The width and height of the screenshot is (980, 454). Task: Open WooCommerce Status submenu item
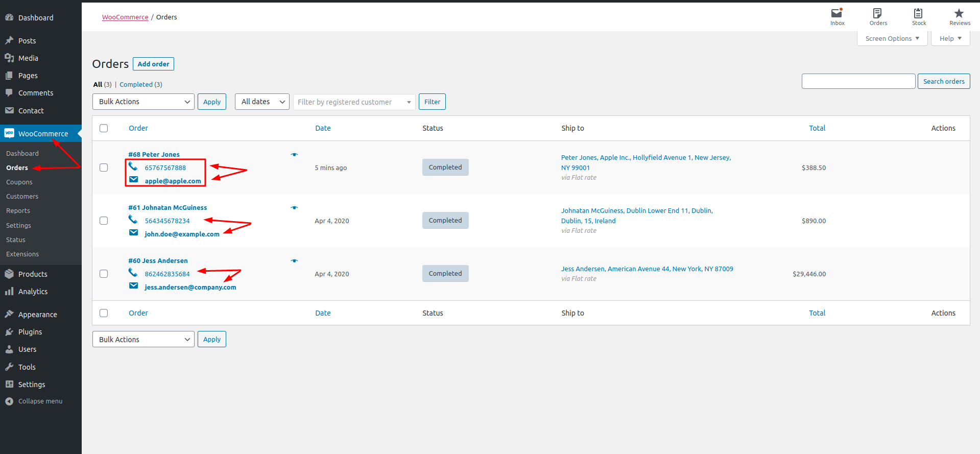pyautogui.click(x=16, y=240)
